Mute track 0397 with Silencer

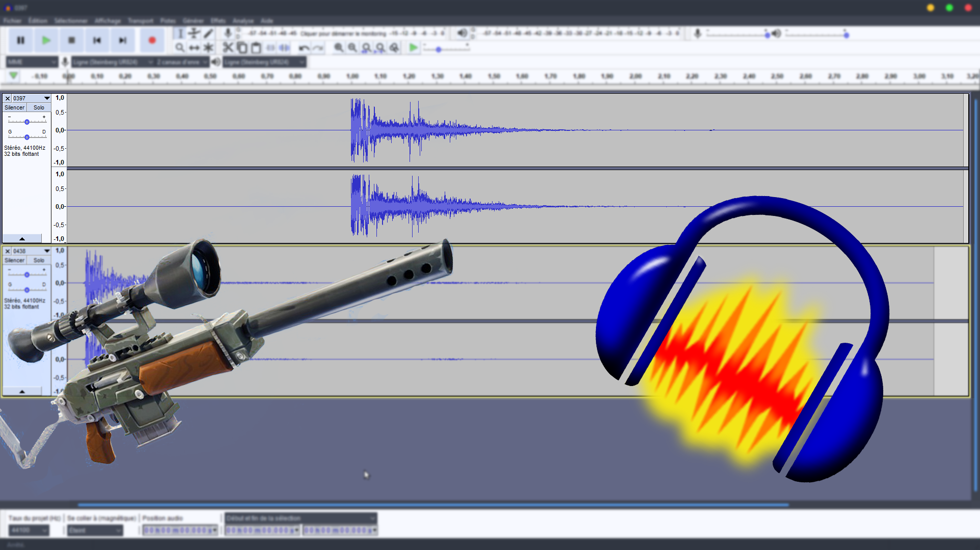point(14,107)
